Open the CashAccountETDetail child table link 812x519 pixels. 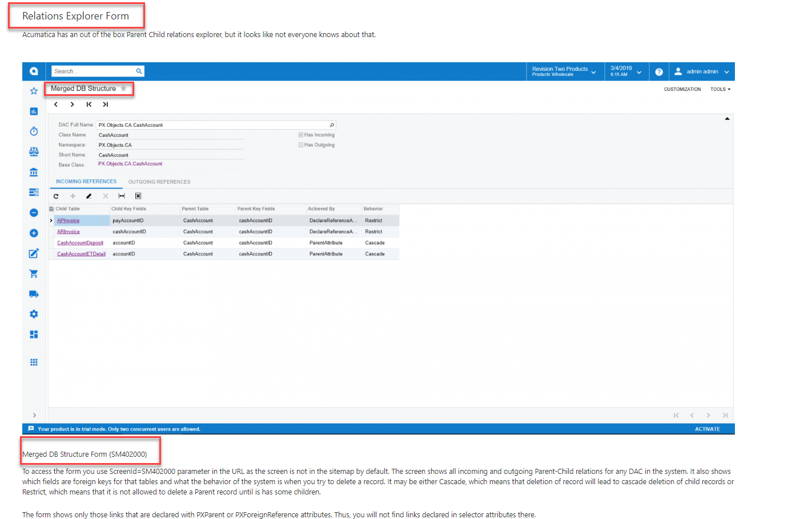click(x=81, y=254)
